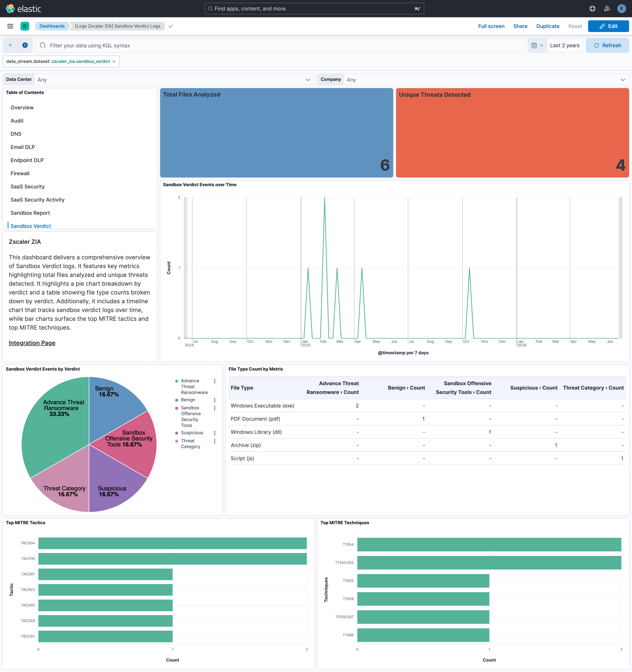
Task: Refresh the dashboard data
Action: [607, 45]
